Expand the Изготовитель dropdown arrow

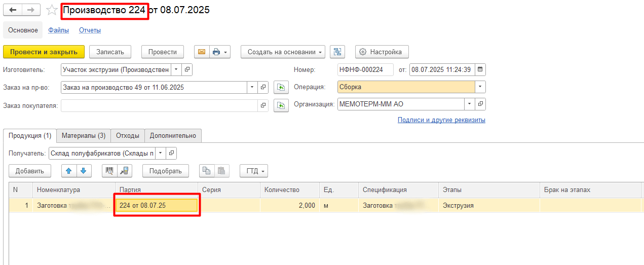click(176, 70)
